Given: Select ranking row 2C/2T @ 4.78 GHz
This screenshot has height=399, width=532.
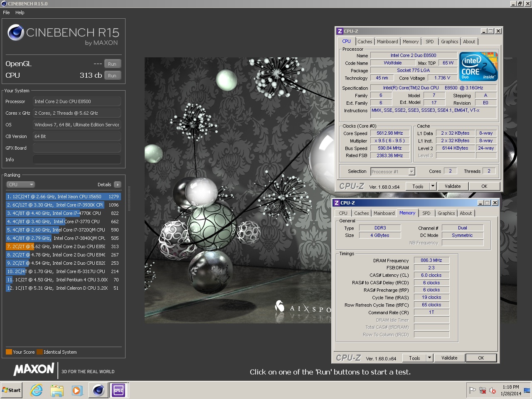Looking at the screenshot, I should pos(63,255).
